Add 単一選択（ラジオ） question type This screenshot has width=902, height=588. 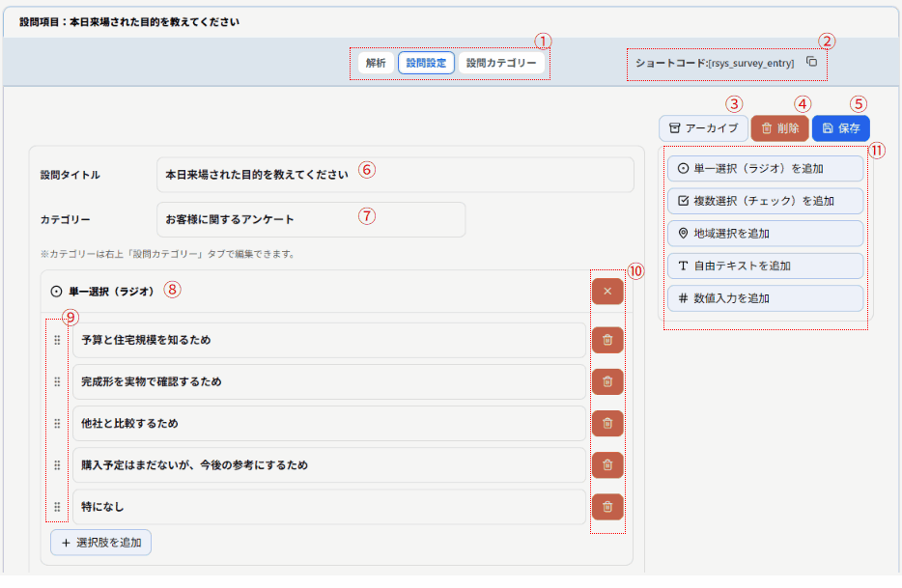[x=765, y=168]
